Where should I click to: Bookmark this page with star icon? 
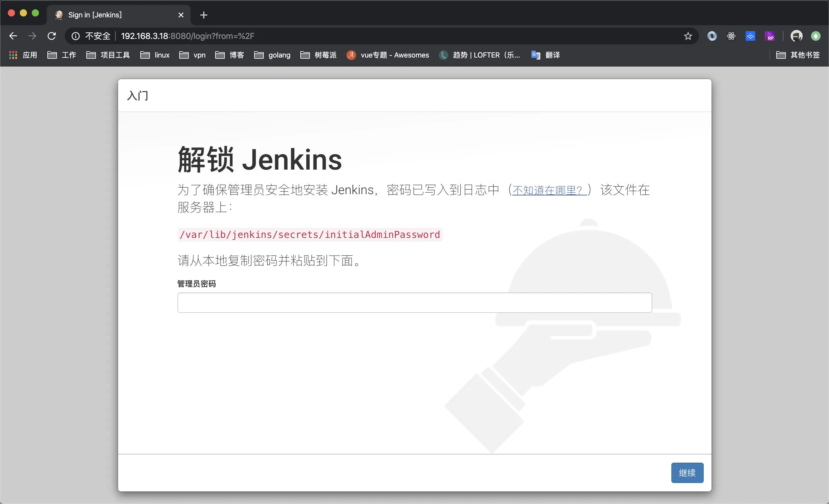tap(688, 36)
